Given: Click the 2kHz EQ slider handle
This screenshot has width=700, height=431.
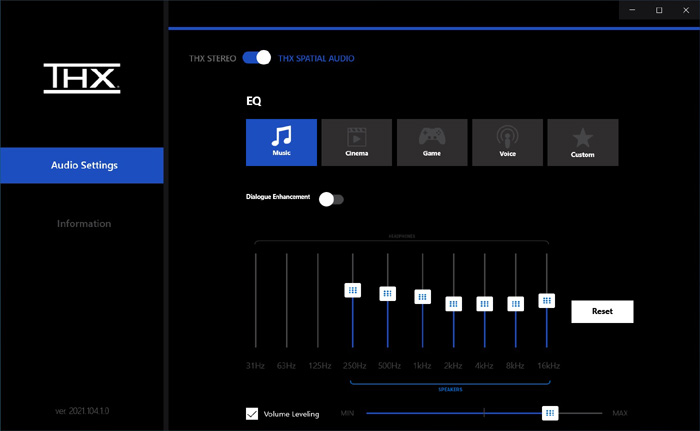Looking at the screenshot, I should (453, 303).
